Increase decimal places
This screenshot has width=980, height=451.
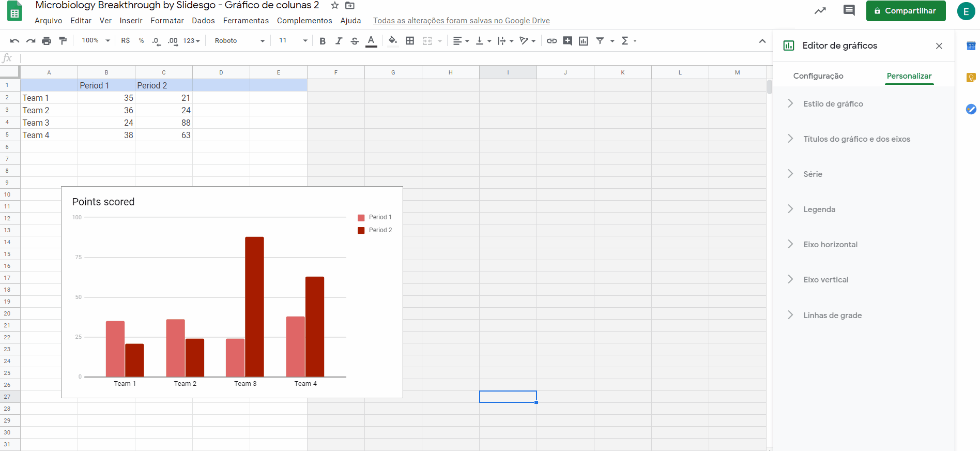click(x=173, y=41)
